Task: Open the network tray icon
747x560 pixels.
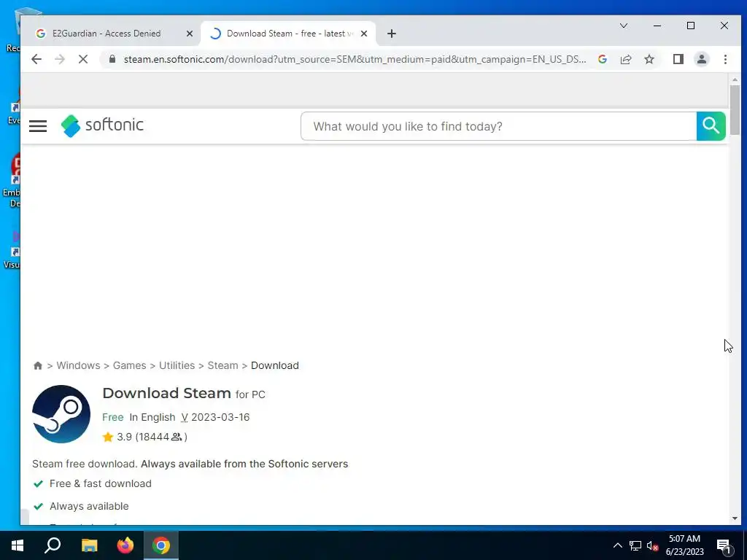Action: 635,545
